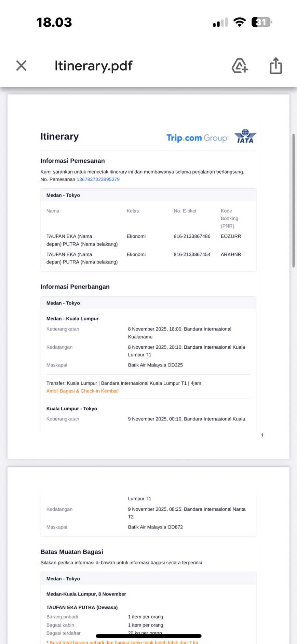Tap the Informasi Penerbangan heading
Screen dimensions: 297x644
point(75,287)
